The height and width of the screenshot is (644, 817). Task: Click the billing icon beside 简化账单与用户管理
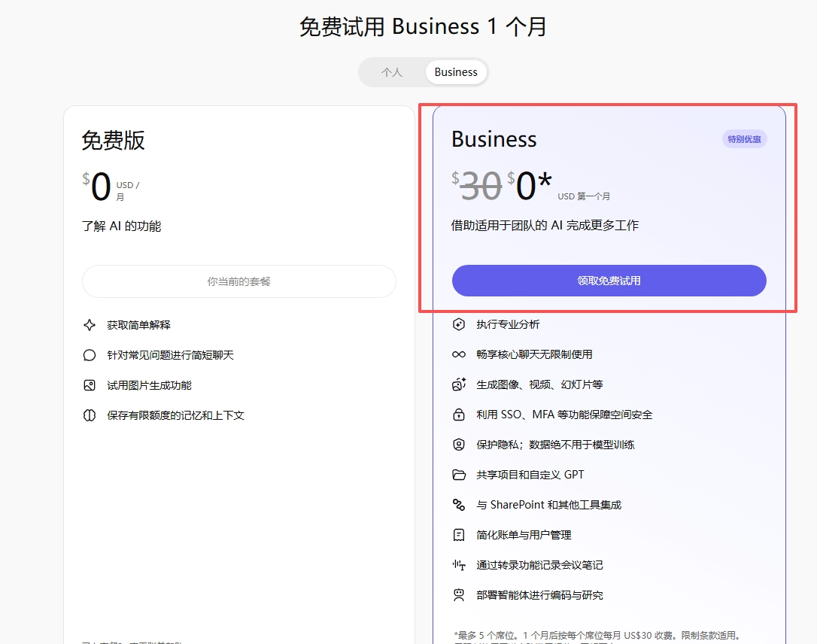click(x=459, y=535)
